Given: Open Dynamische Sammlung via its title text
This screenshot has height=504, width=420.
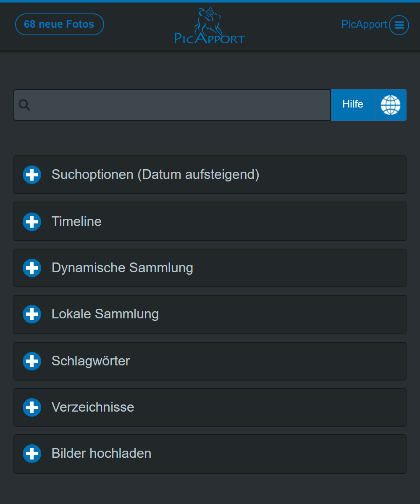Looking at the screenshot, I should tap(122, 268).
